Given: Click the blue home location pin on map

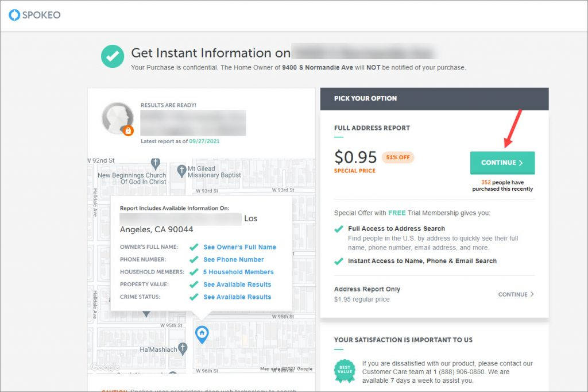Looking at the screenshot, I should (202, 334).
